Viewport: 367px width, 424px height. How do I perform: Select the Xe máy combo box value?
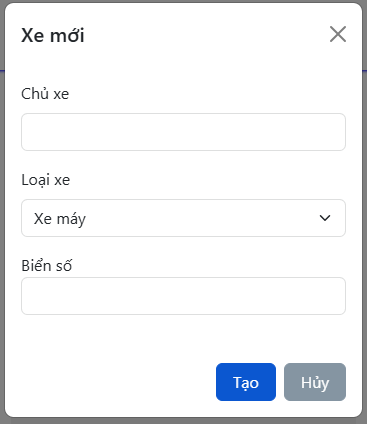(183, 218)
